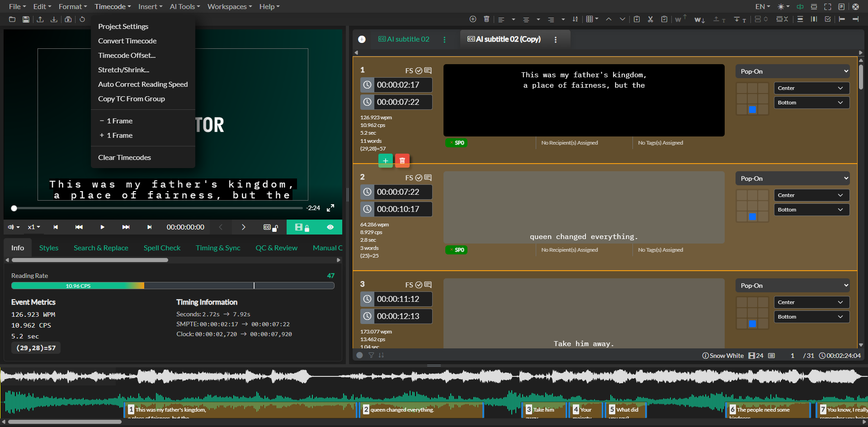Click the toolbar trash can icon
Image resolution: width=868 pixels, height=427 pixels.
coord(486,19)
